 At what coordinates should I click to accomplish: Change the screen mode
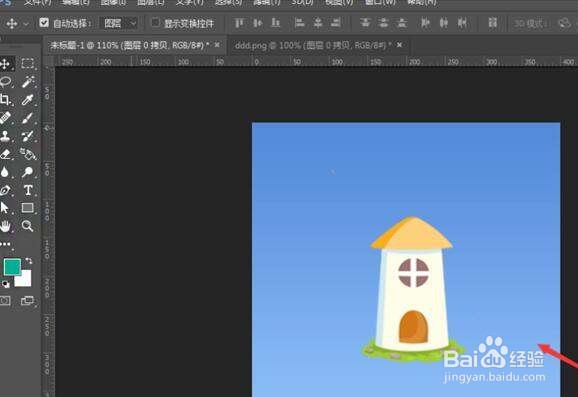pyautogui.click(x=27, y=301)
